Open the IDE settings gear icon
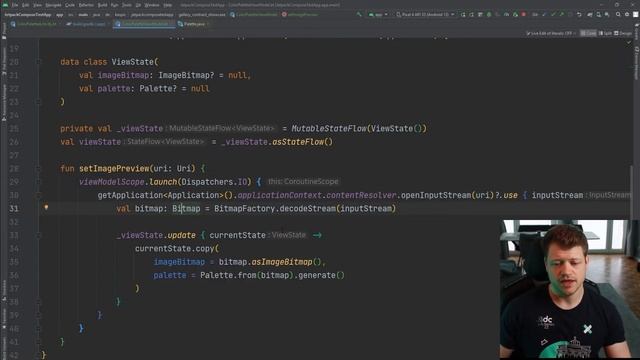 pyautogui.click(x=627, y=14)
